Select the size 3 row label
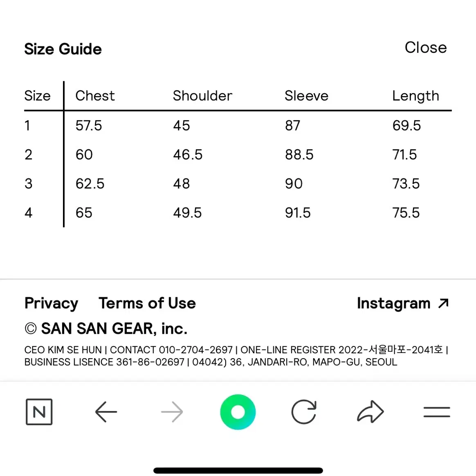Screen dimensions: 476x476 click(x=29, y=184)
